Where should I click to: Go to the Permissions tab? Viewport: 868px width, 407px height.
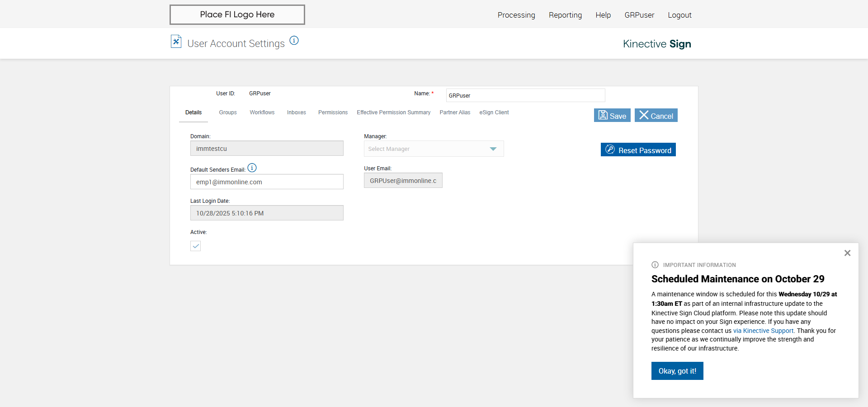pyautogui.click(x=333, y=112)
